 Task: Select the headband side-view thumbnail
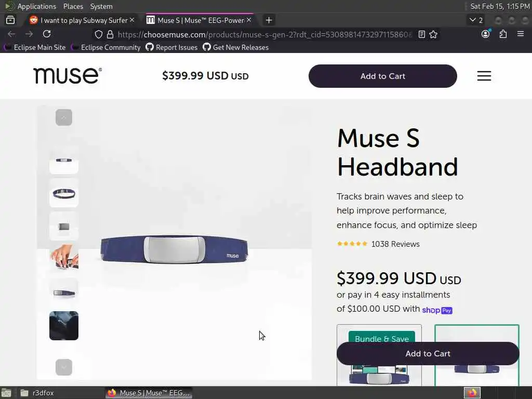tap(64, 292)
